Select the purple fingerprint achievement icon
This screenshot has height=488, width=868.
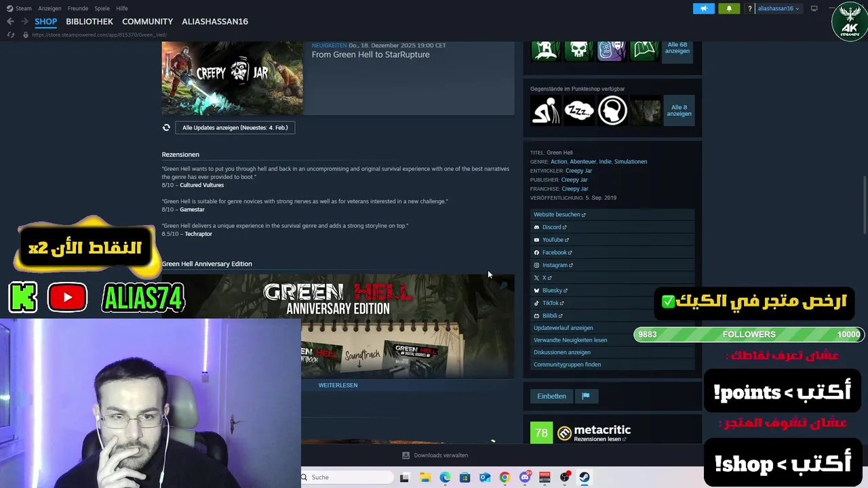612,51
